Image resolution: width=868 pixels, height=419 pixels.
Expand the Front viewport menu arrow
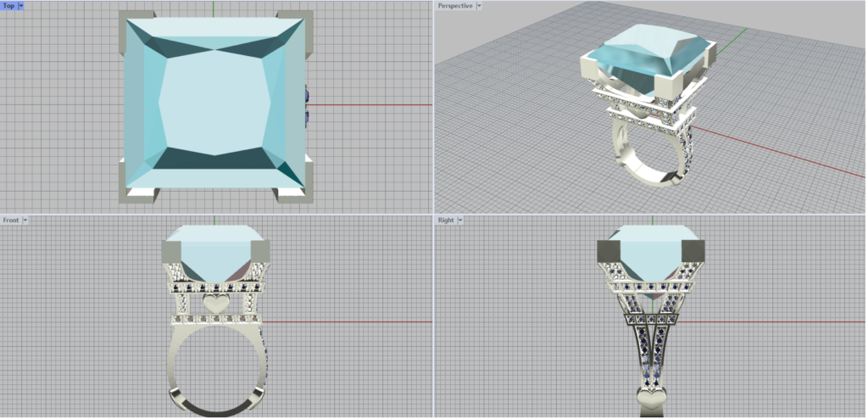25,220
